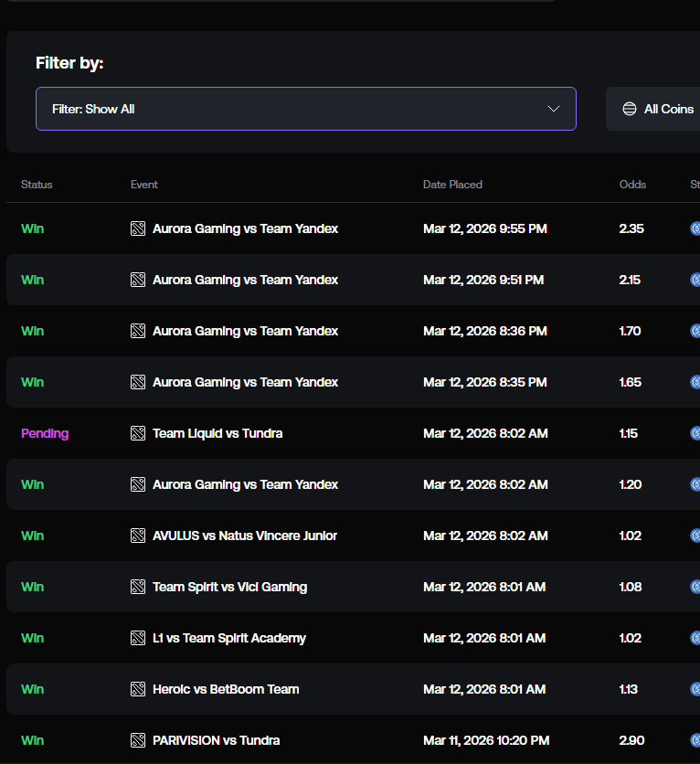Click game icon beside AVULUS vs Natus Vincere Junior
The height and width of the screenshot is (764, 700).
click(138, 536)
